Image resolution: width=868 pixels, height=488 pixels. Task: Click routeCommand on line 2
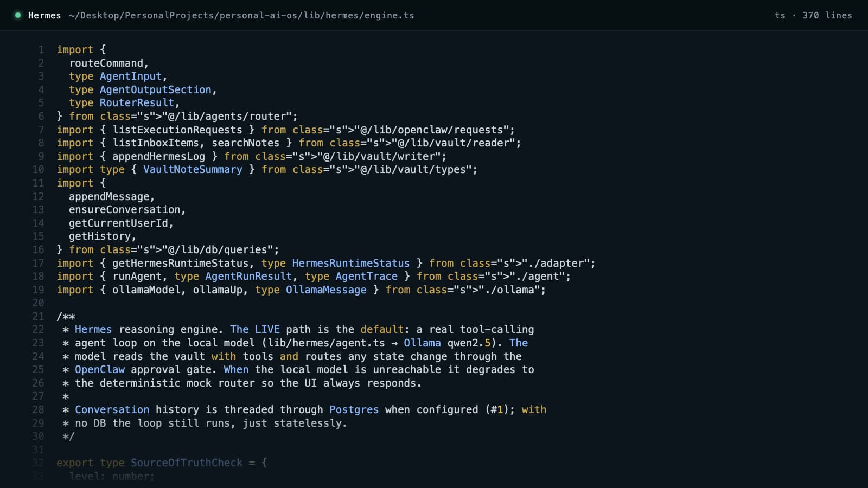tap(106, 63)
